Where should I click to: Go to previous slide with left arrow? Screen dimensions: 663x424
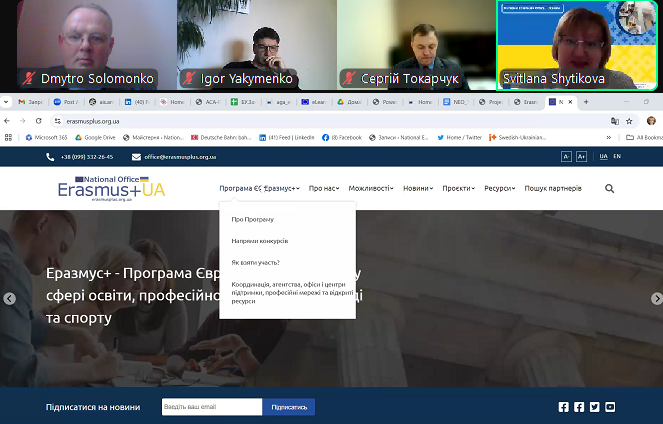click(x=9, y=298)
